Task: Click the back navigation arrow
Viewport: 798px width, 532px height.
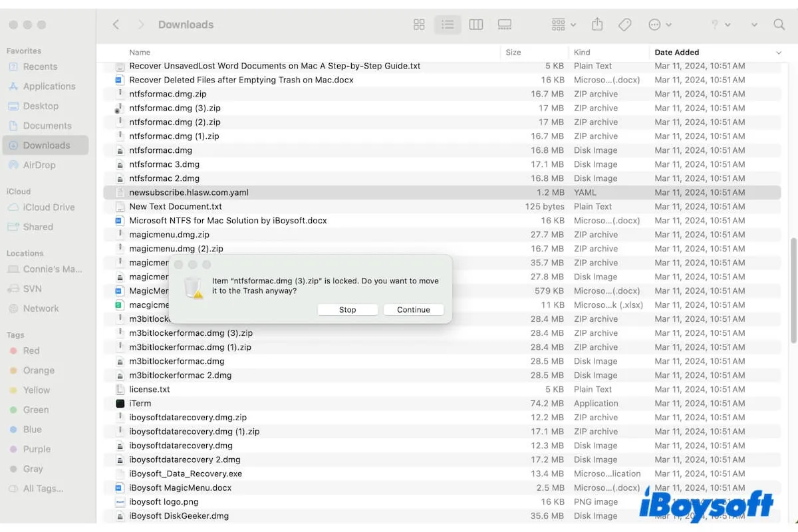Action: click(116, 24)
